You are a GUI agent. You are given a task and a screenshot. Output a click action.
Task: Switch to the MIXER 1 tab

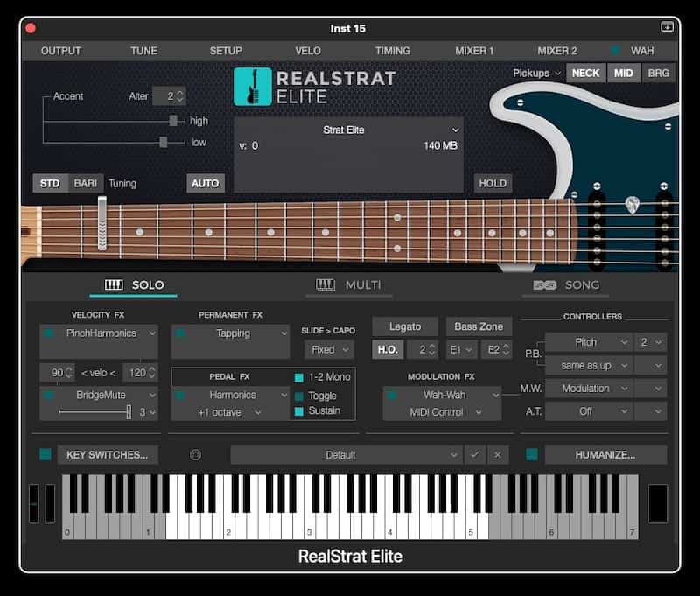[474, 51]
